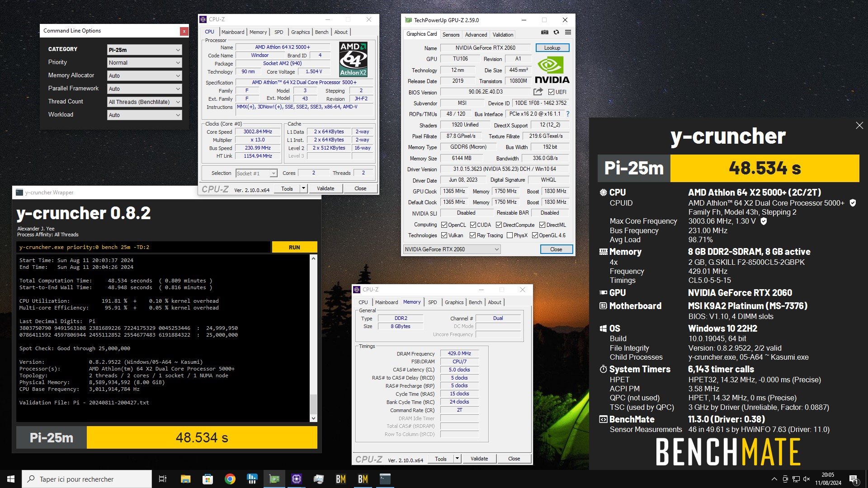Click the y-cruncher command line input field

pyautogui.click(x=143, y=247)
